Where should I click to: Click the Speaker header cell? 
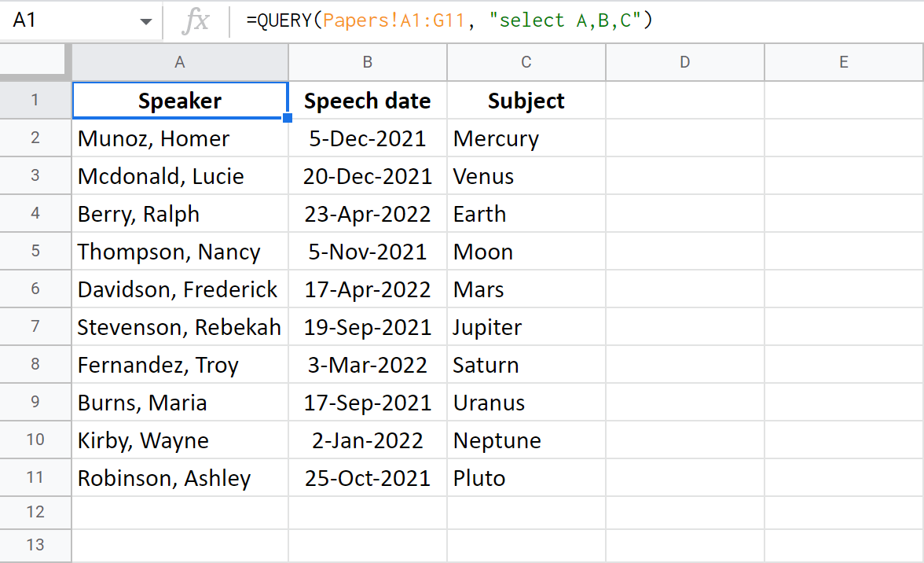tap(179, 101)
